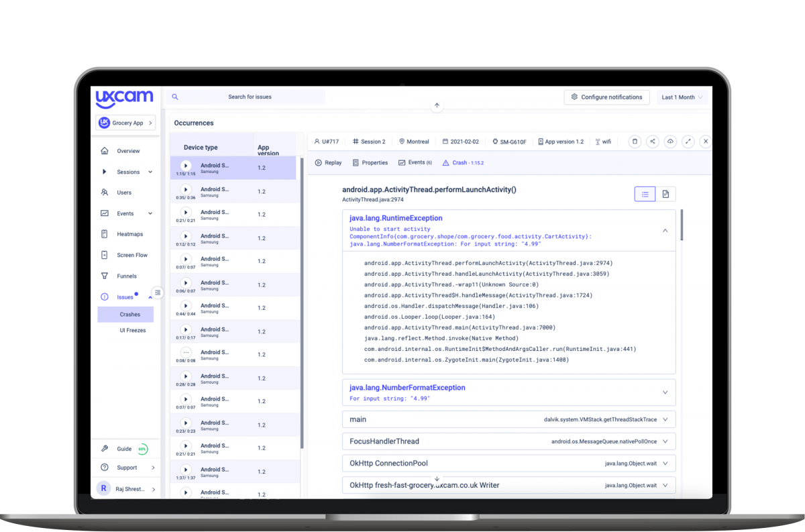Expand session view with the fullscreen icon

point(688,142)
